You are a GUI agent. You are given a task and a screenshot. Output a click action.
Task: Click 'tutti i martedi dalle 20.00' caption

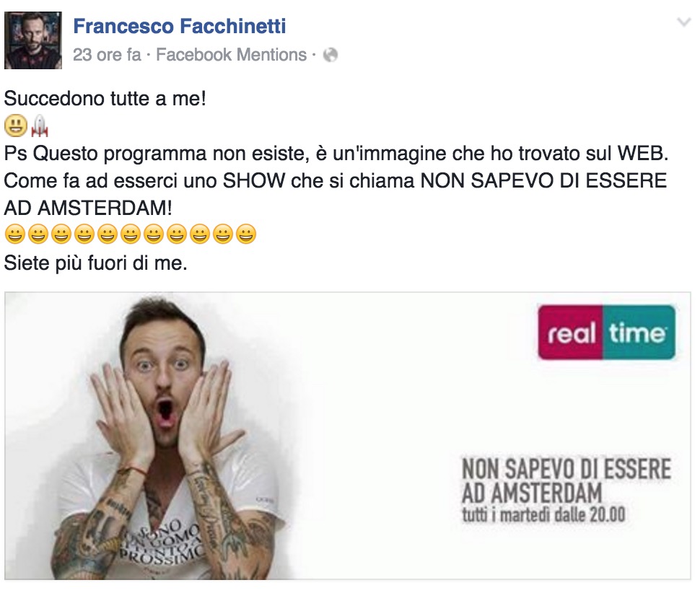pos(543,515)
